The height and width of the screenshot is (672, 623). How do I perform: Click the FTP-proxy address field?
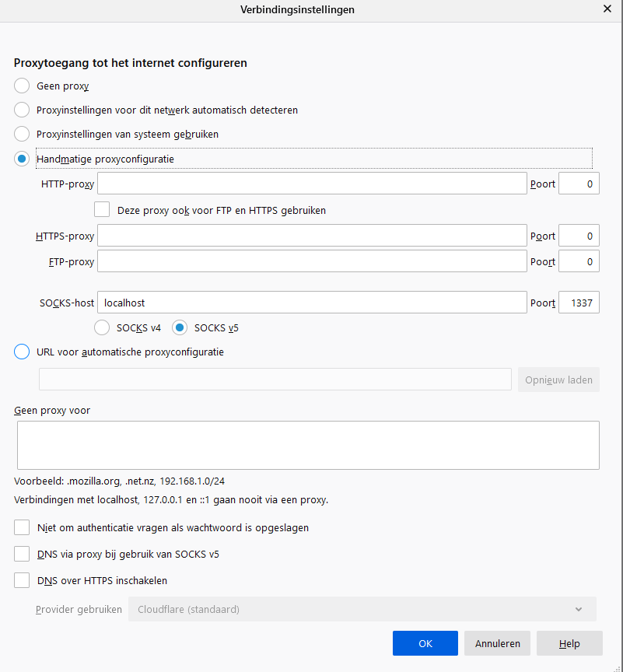312,261
